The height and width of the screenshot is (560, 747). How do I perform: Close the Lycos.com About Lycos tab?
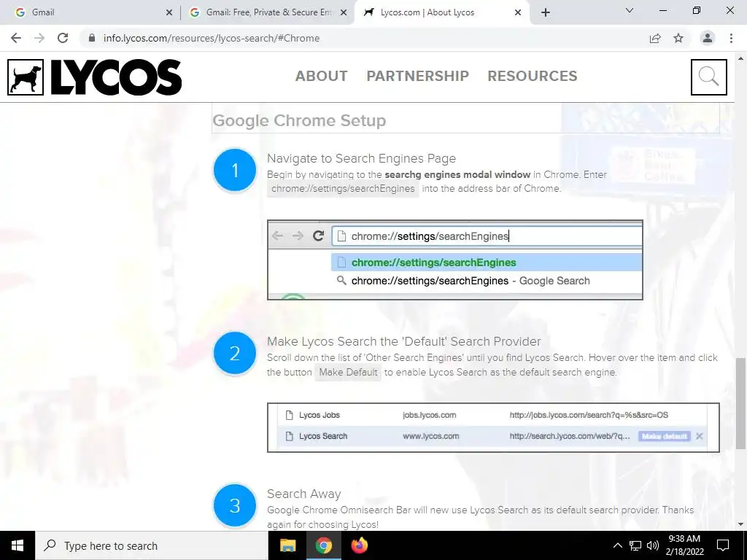pyautogui.click(x=518, y=12)
